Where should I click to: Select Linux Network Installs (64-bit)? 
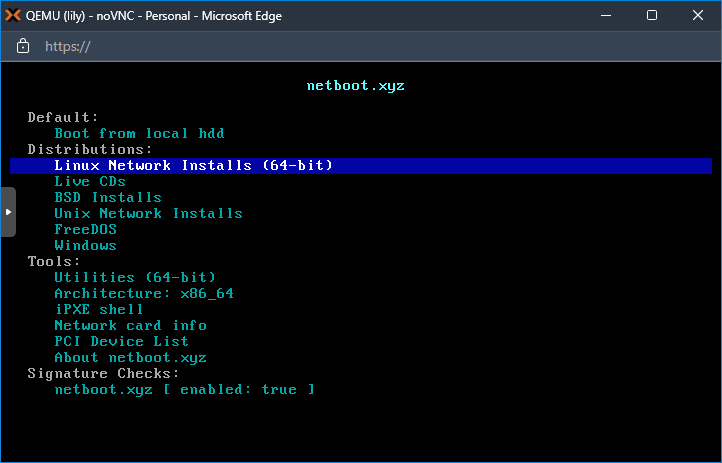(361, 166)
